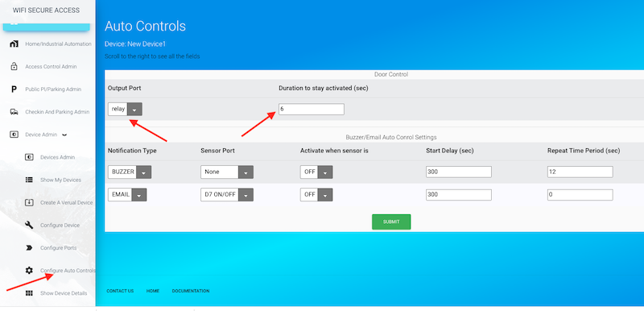Click the WIFI SECURE ACCESS title
644x311 pixels.
point(46,10)
